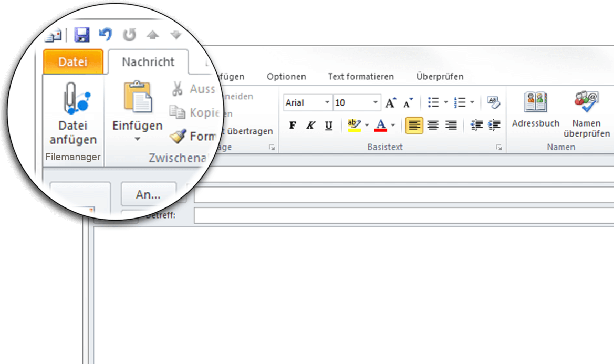Open the Adressbuch address book

[x=536, y=110]
